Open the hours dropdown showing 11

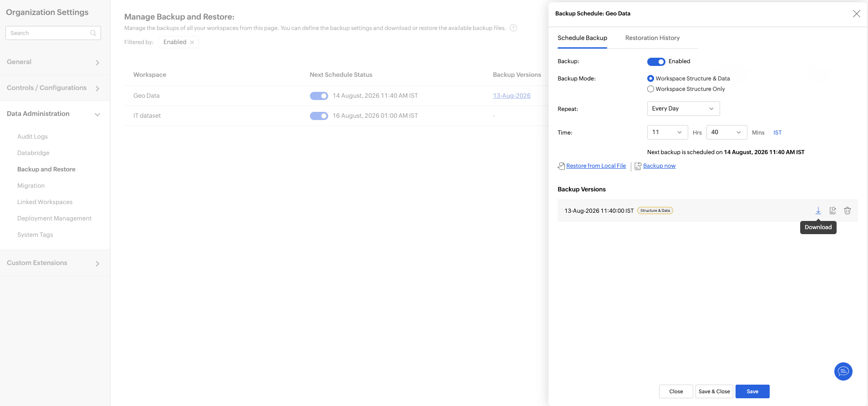pos(667,132)
